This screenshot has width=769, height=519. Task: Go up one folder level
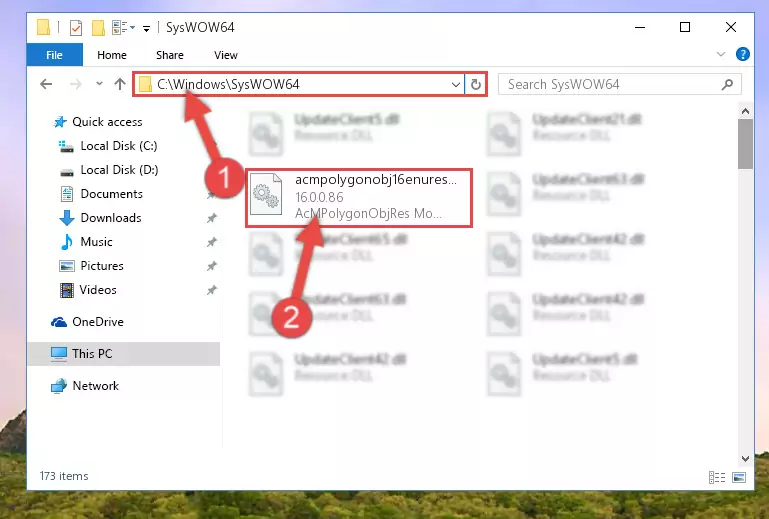coord(120,84)
